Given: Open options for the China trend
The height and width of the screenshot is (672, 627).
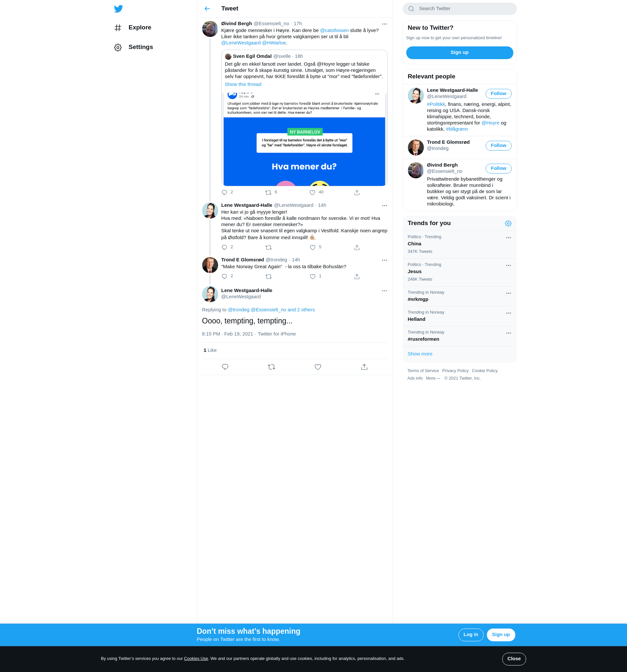Looking at the screenshot, I should (x=508, y=238).
